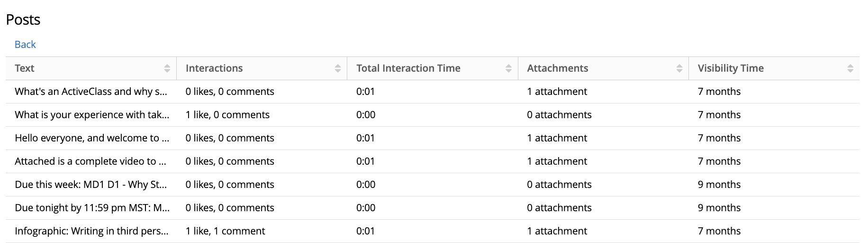Screen dimensions: 868x243
Task: Click the Visibility Time sort arrows
Action: pyautogui.click(x=850, y=68)
